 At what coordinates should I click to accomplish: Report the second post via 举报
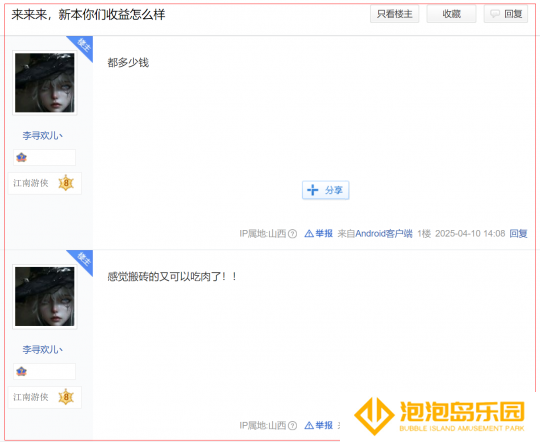point(319,425)
